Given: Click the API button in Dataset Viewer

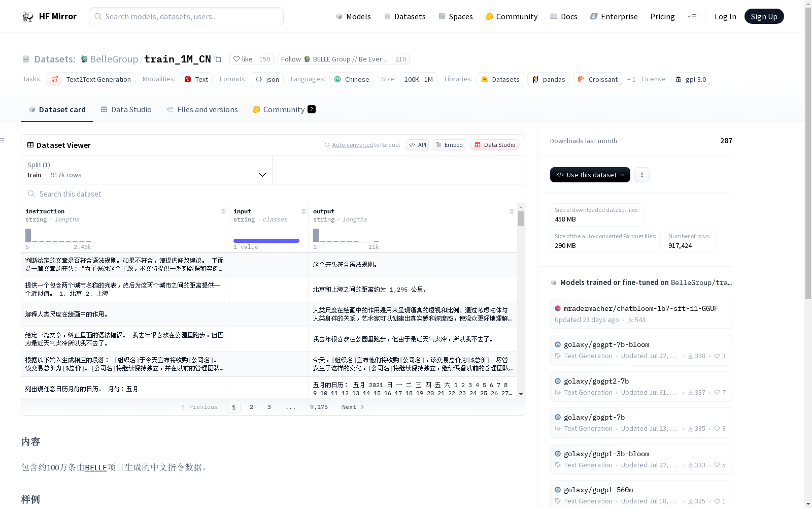Looking at the screenshot, I should click(418, 145).
